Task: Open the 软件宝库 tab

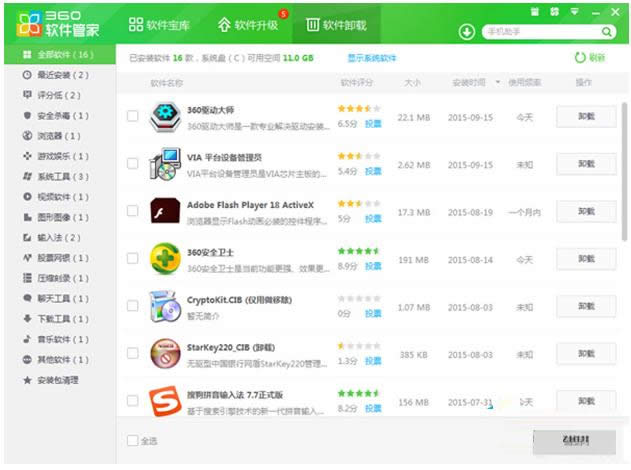Action: 162,23
